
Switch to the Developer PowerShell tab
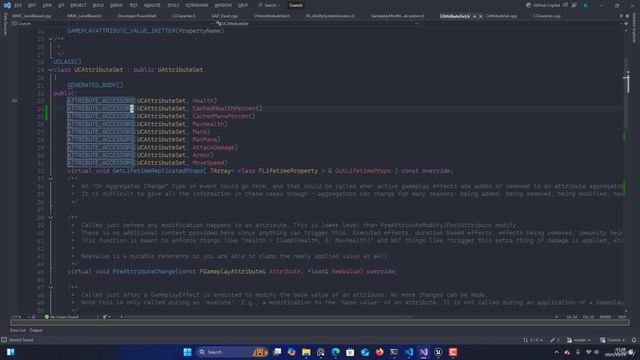(137, 16)
